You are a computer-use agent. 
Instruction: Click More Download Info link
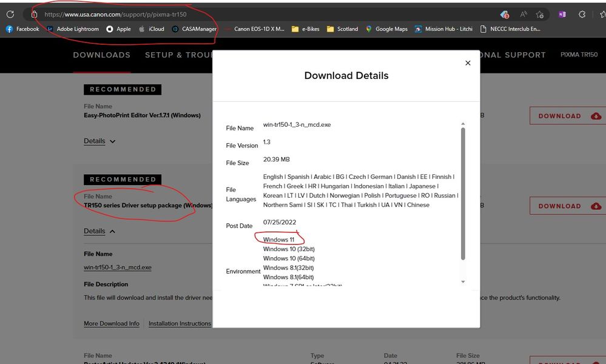[x=112, y=323]
